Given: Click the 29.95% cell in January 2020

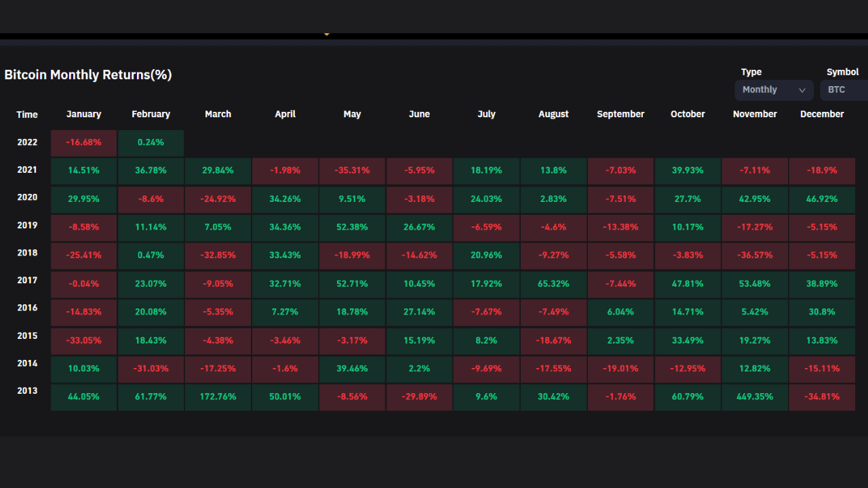Looking at the screenshot, I should click(84, 199).
